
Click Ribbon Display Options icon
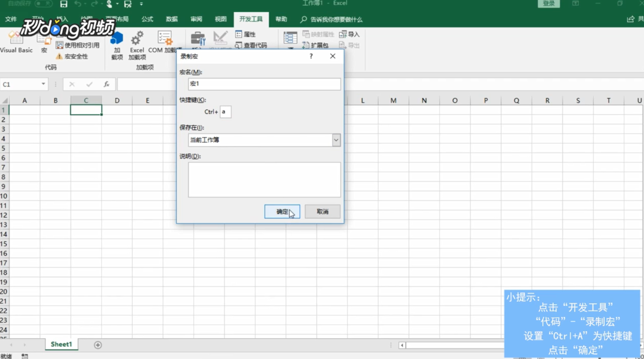(x=575, y=3)
